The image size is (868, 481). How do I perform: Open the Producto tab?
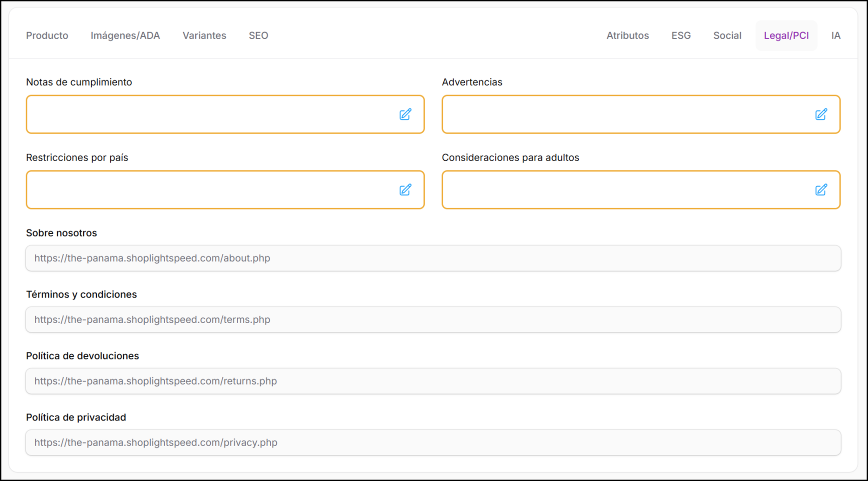[x=47, y=35]
